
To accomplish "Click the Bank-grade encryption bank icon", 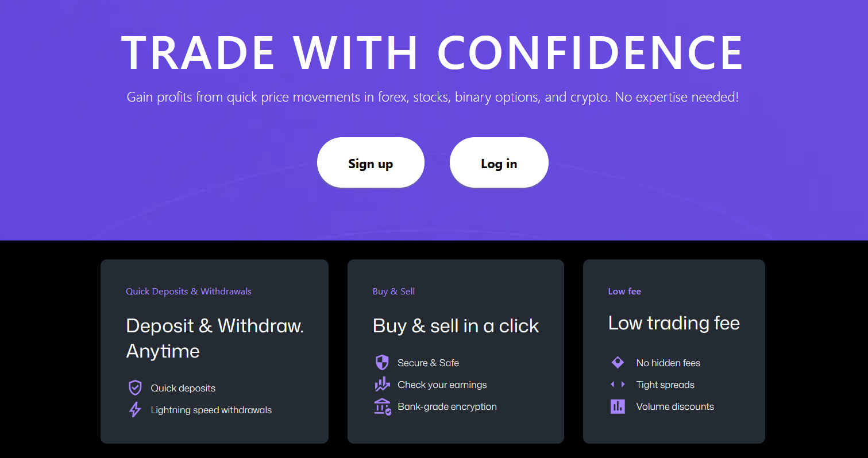I will click(382, 406).
